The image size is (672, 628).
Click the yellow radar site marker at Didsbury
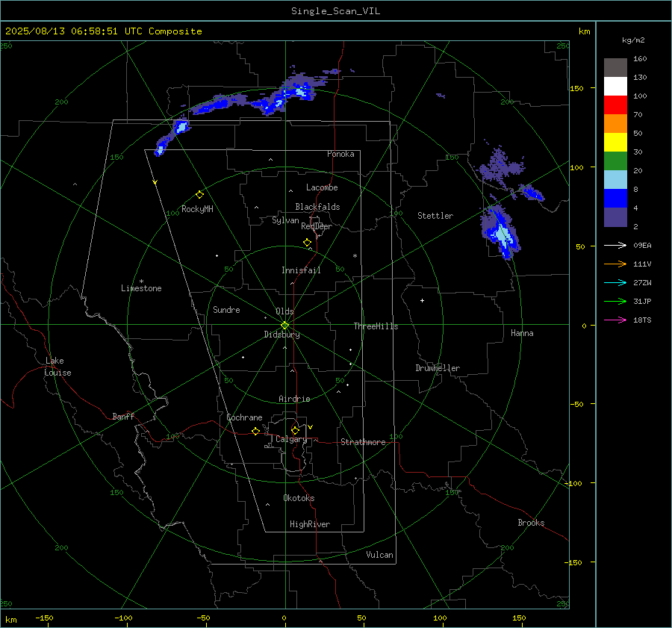(285, 325)
